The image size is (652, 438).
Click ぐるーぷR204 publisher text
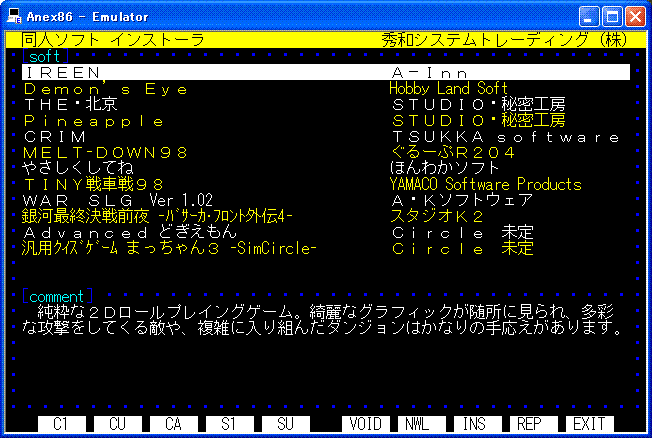453,153
